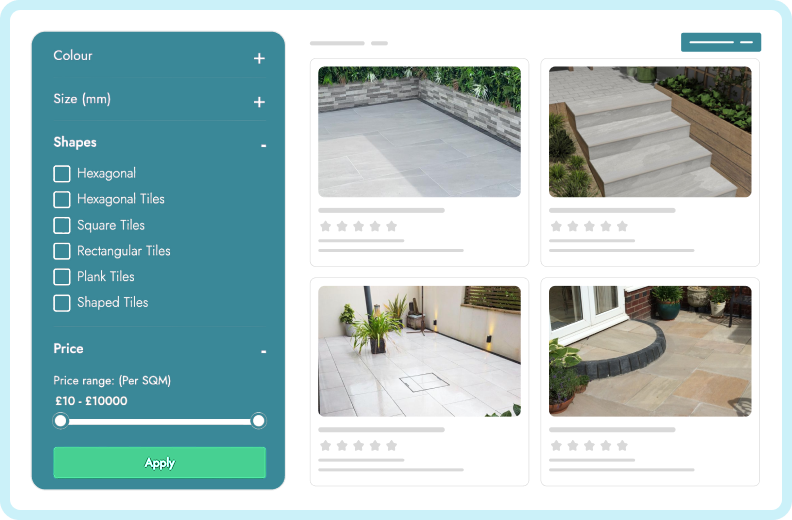Image resolution: width=792 pixels, height=520 pixels.
Task: Toggle the Plank Tiles checkbox
Action: coord(62,276)
